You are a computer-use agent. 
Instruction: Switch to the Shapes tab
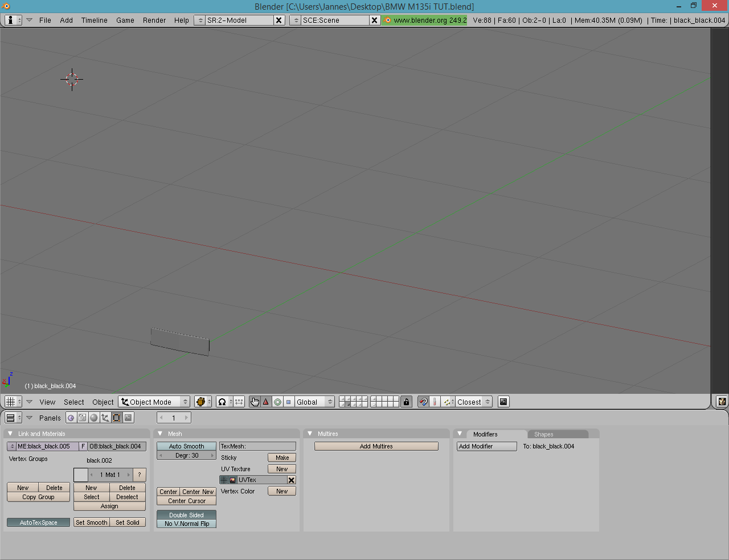pyautogui.click(x=544, y=434)
